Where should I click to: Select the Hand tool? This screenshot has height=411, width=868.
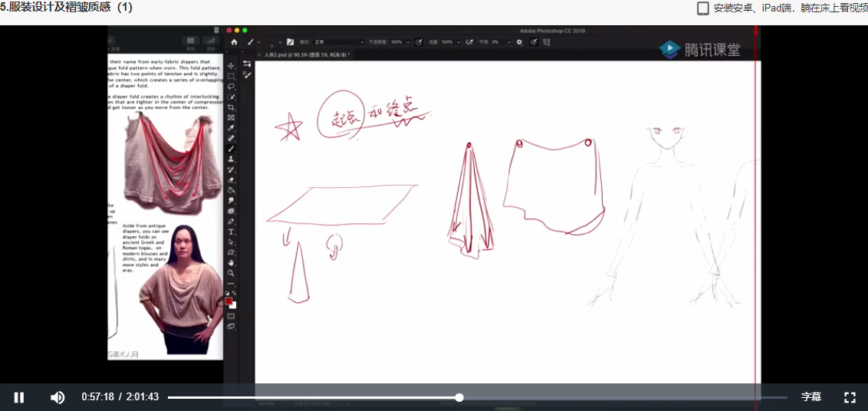point(231,261)
